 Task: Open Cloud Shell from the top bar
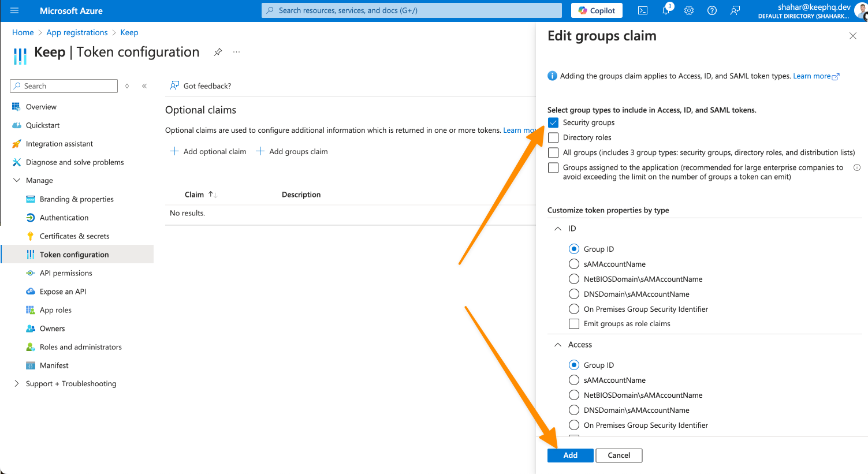(643, 10)
